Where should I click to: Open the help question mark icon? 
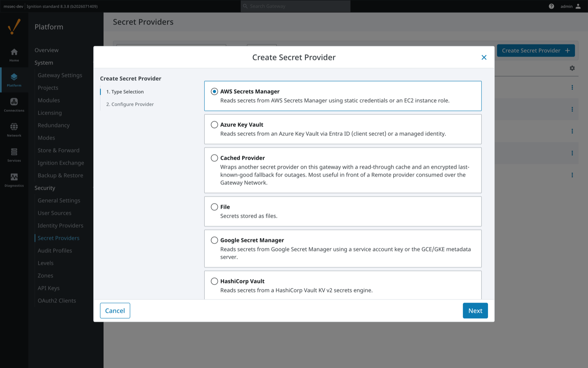click(551, 6)
